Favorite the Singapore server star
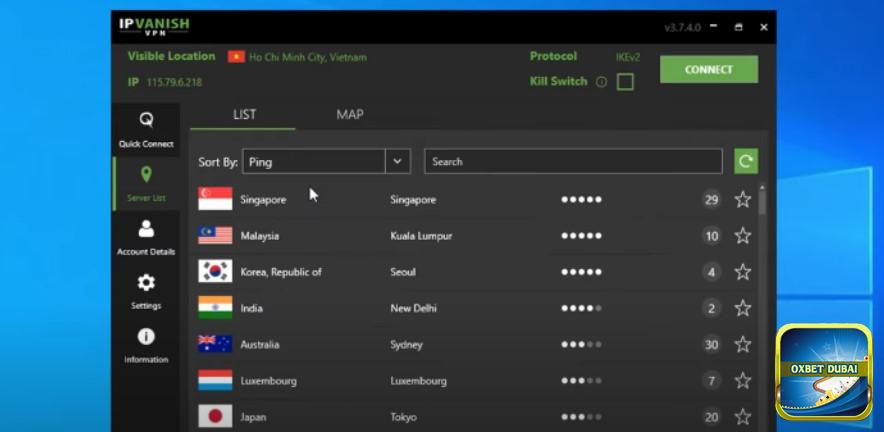 pyautogui.click(x=742, y=200)
